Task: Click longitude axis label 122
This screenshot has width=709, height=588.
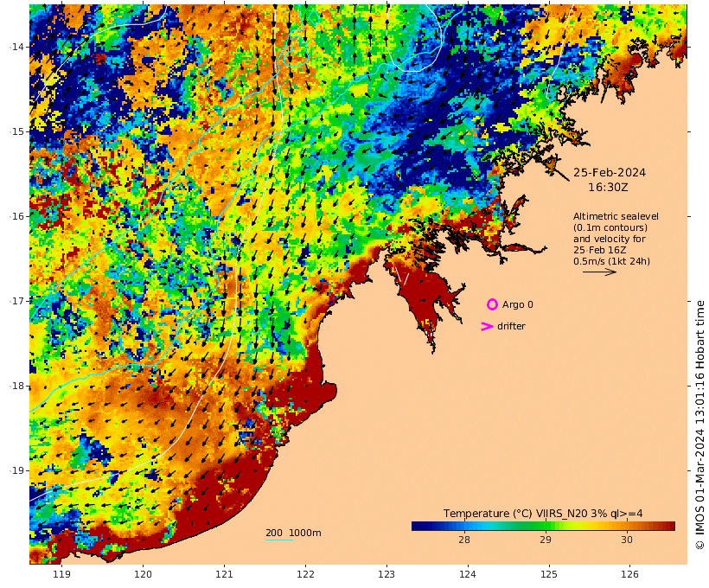Action: (305, 574)
